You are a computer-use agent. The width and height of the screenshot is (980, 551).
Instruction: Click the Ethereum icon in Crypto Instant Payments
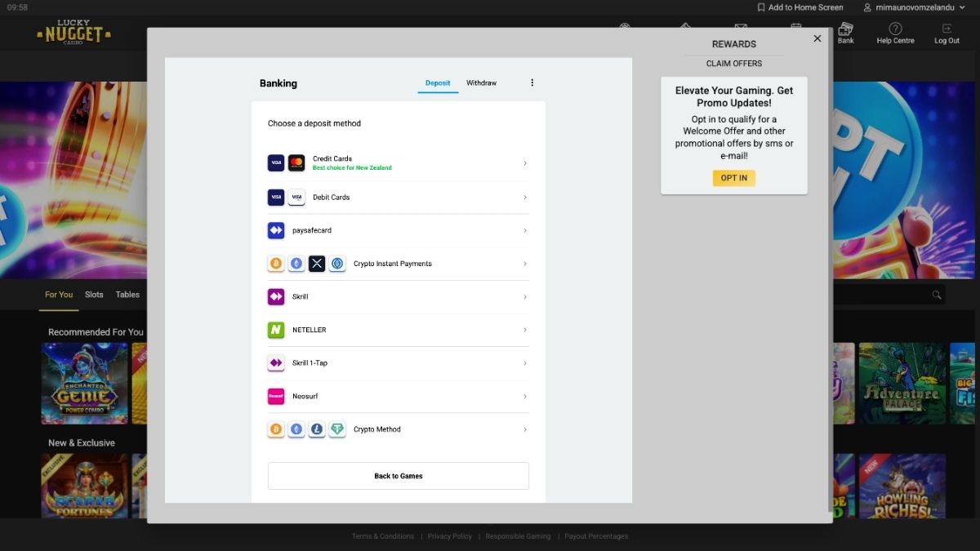coord(296,264)
